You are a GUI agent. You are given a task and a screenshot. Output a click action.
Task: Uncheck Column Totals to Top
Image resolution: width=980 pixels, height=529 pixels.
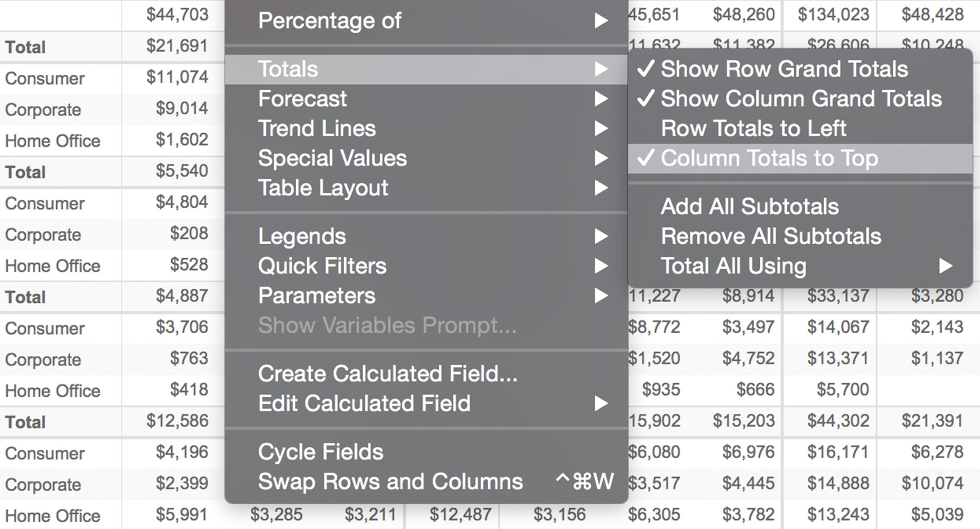(x=800, y=159)
